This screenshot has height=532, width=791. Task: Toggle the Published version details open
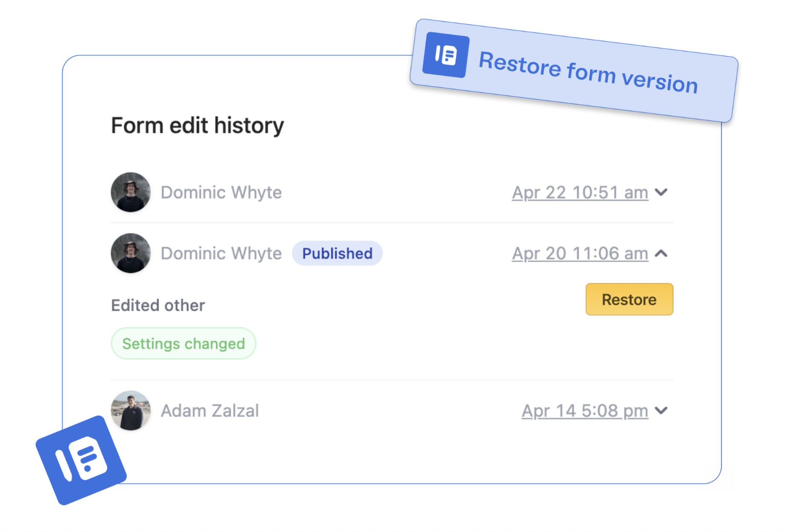(662, 253)
